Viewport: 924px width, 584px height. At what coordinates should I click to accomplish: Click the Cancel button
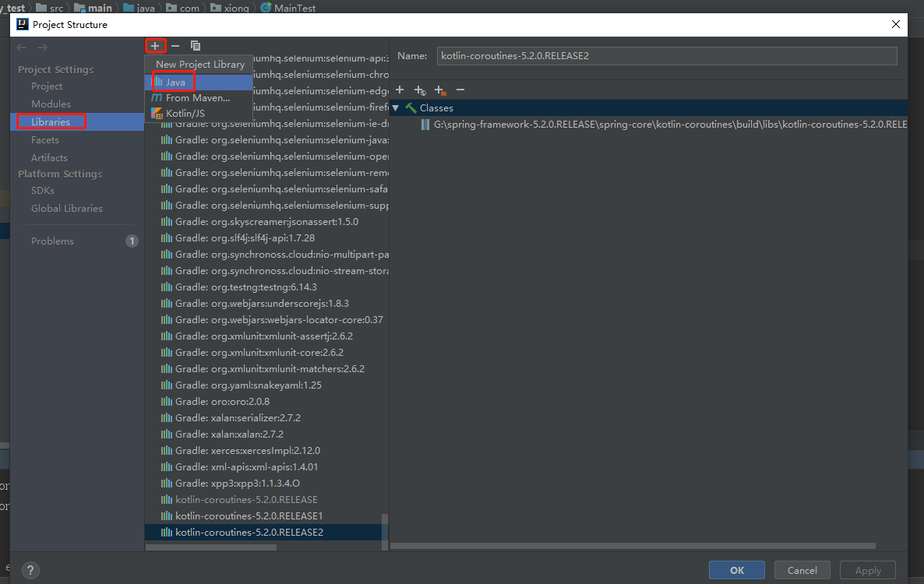pyautogui.click(x=802, y=570)
